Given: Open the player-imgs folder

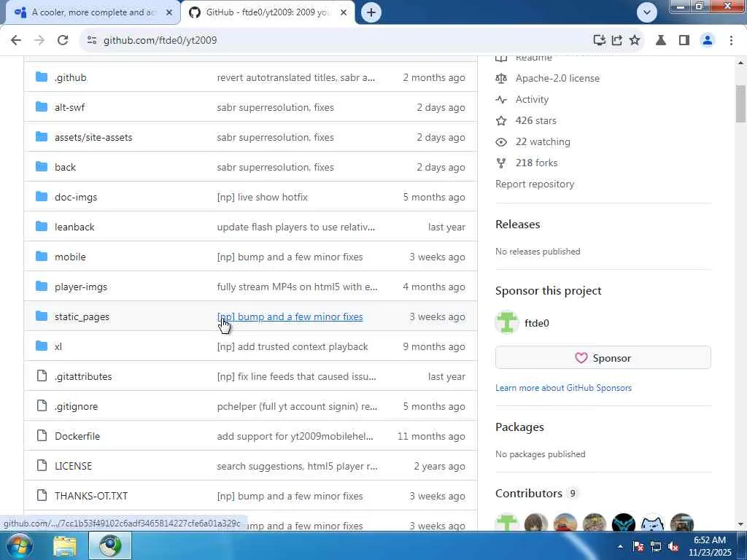Looking at the screenshot, I should (81, 287).
